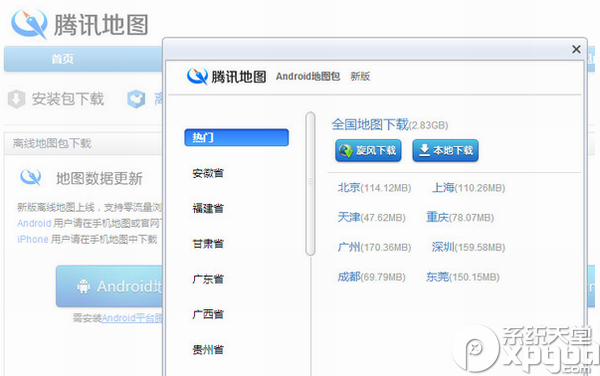Select 广东省 in the province list
Viewport: 600px width, 376px height.
click(208, 278)
